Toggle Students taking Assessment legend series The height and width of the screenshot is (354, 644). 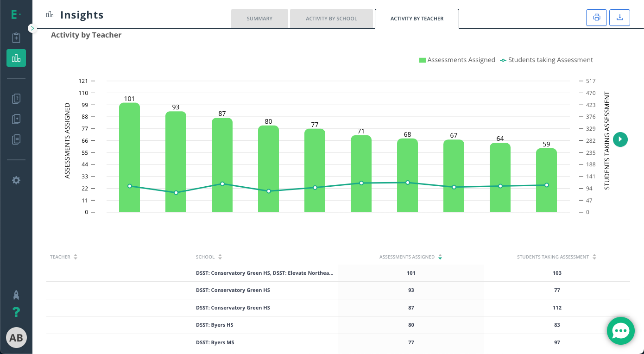547,60
